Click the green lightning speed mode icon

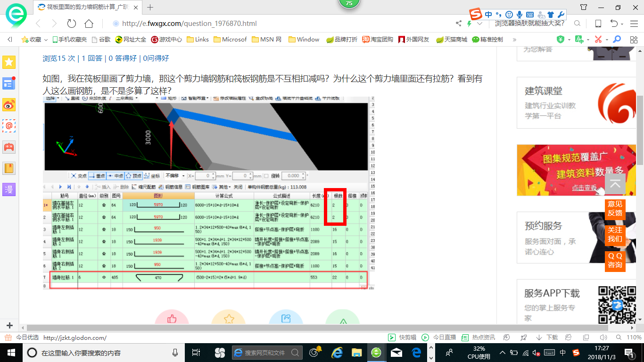pos(470,24)
